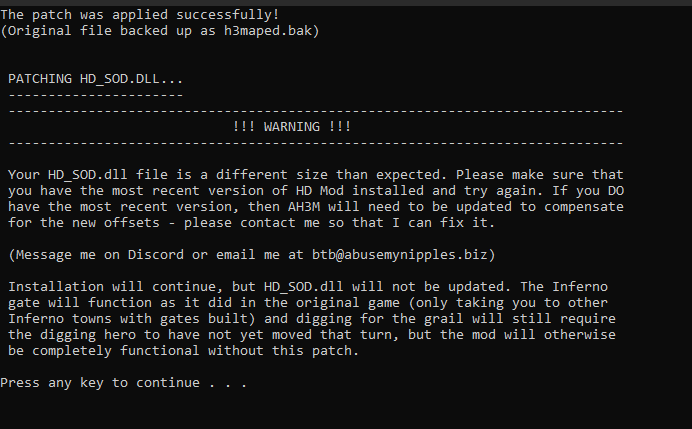Click "The patch was applied successfully!" message
Image resolution: width=692 pixels, height=429 pixels.
point(140,15)
